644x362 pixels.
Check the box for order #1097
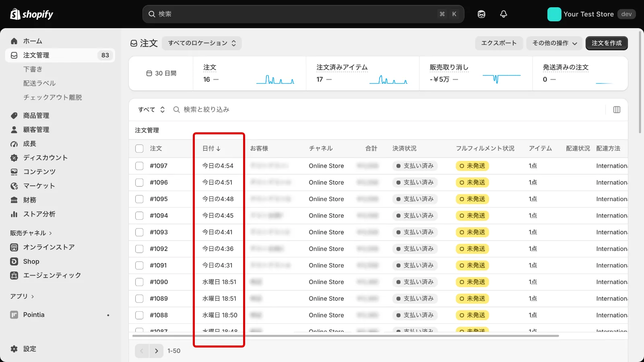click(139, 166)
